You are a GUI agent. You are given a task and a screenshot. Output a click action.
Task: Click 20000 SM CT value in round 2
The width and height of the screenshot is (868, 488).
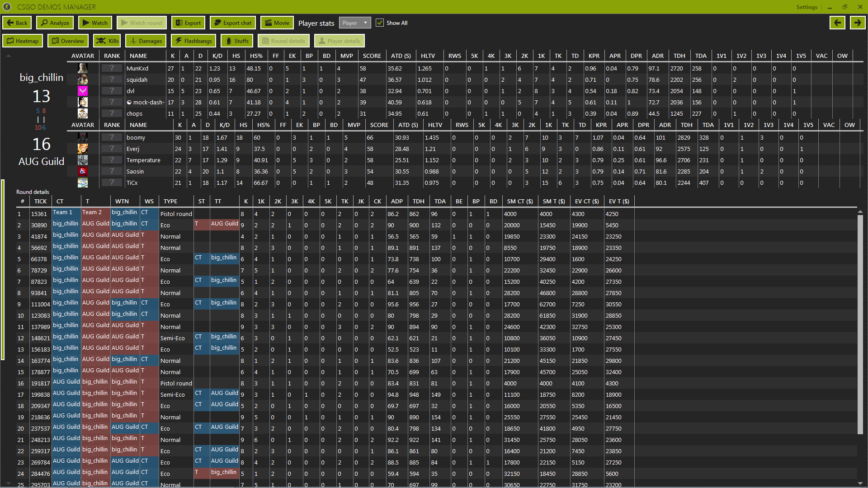pyautogui.click(x=511, y=225)
